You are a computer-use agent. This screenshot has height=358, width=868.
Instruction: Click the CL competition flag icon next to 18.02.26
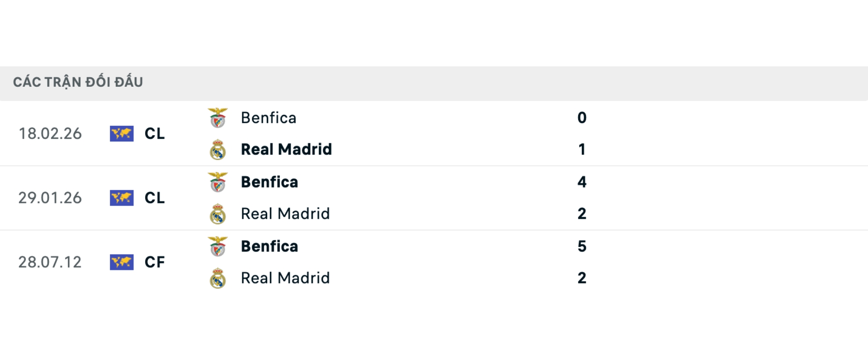121,134
